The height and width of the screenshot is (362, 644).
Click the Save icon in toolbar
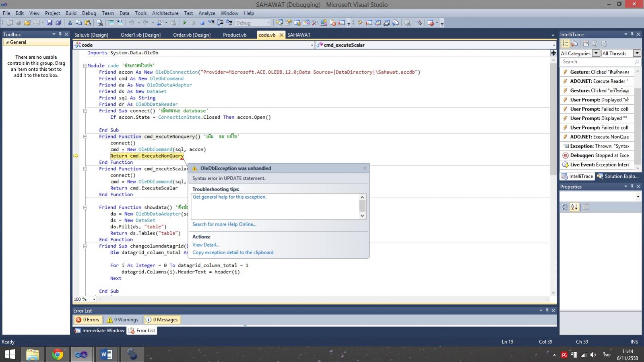coord(50,23)
